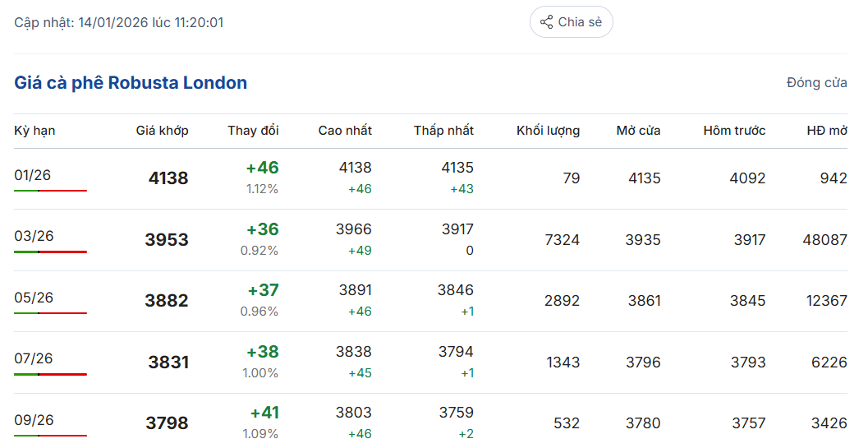Select the Thay đổi column header
868x448 pixels.
pos(253,131)
